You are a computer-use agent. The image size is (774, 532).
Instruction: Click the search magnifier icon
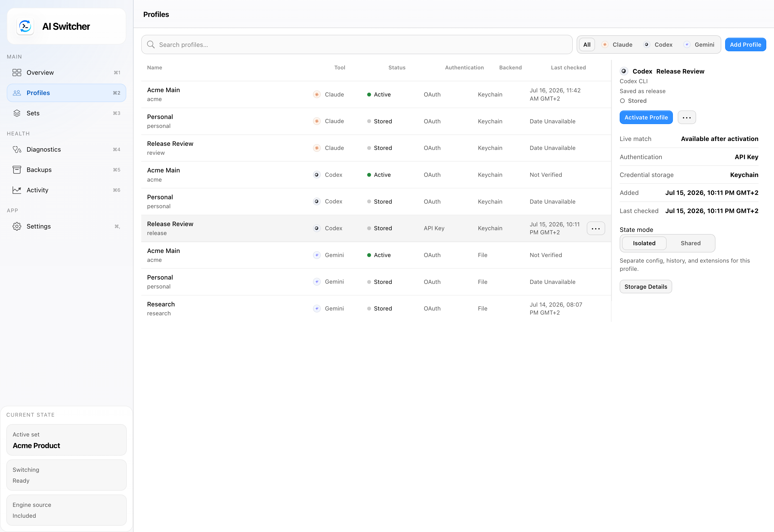click(x=151, y=44)
